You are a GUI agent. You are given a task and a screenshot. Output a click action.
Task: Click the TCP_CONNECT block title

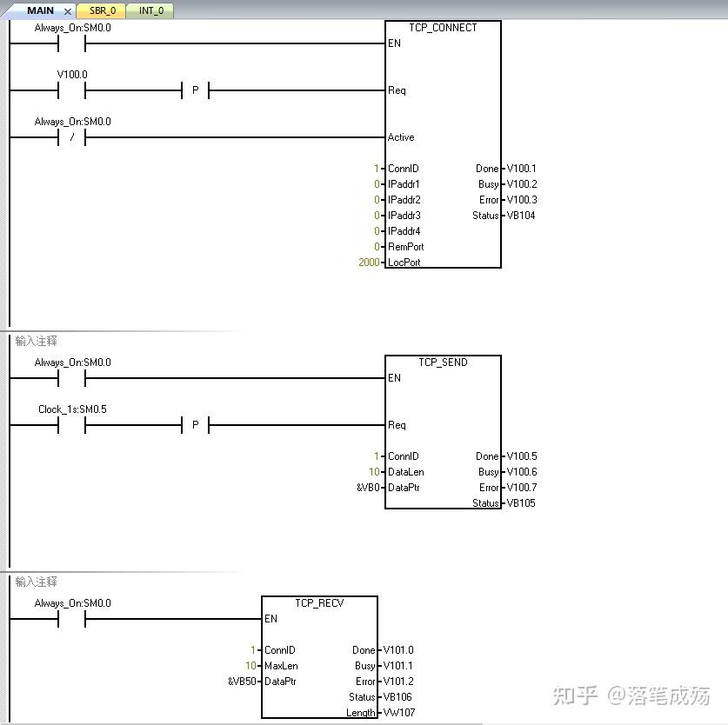coord(443,28)
